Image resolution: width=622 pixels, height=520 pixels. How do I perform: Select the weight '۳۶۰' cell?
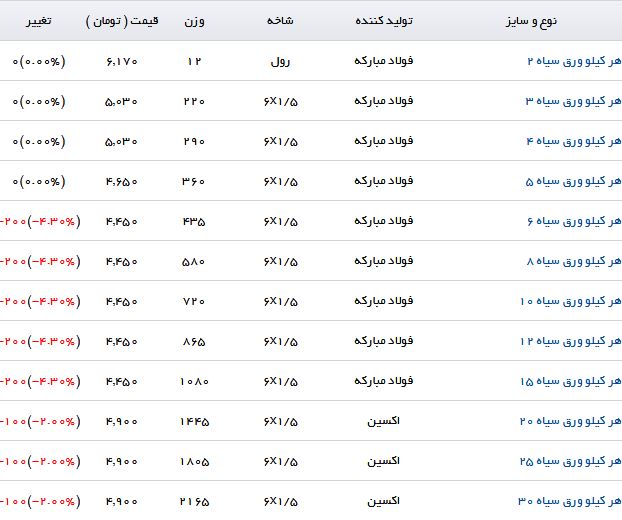pos(194,182)
